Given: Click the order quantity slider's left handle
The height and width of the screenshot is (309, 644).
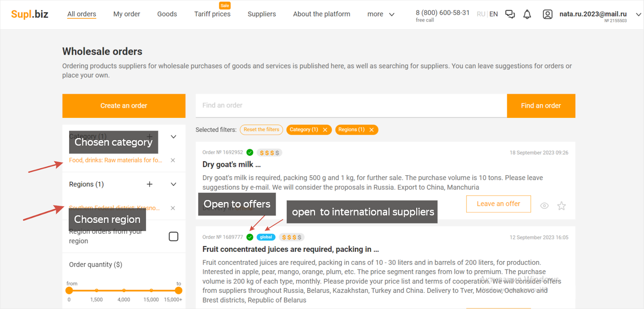Looking at the screenshot, I should coord(69,290).
